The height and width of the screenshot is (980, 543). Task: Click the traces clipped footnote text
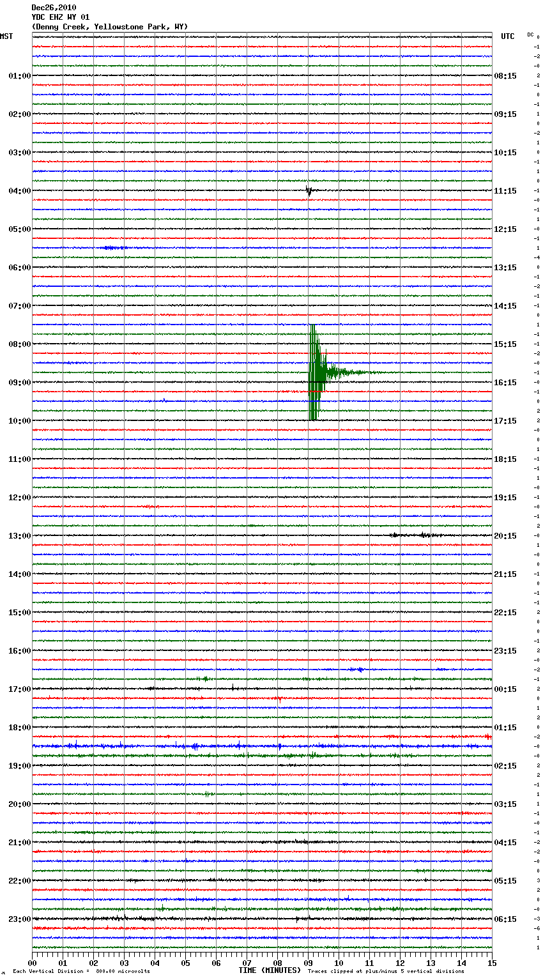386,971
